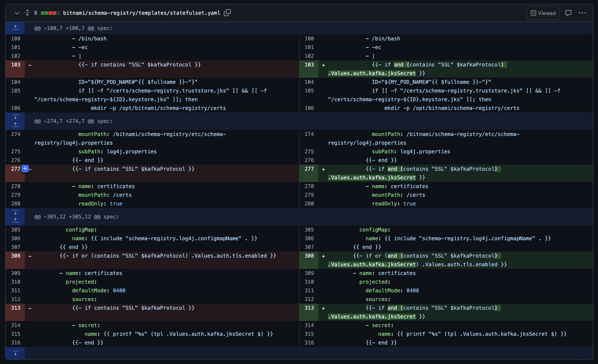The image size is (598, 364).
Task: Click left line number 313
Action: point(15,308)
